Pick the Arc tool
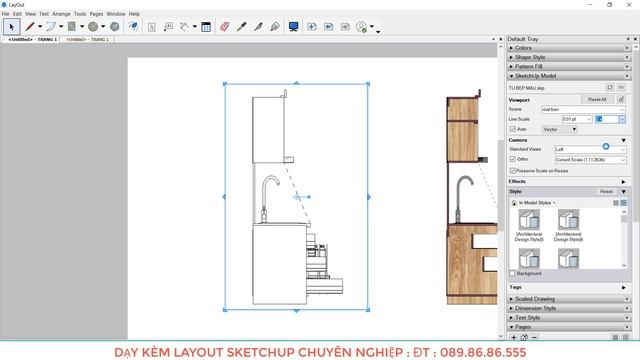The height and width of the screenshot is (360, 640). coord(51,27)
